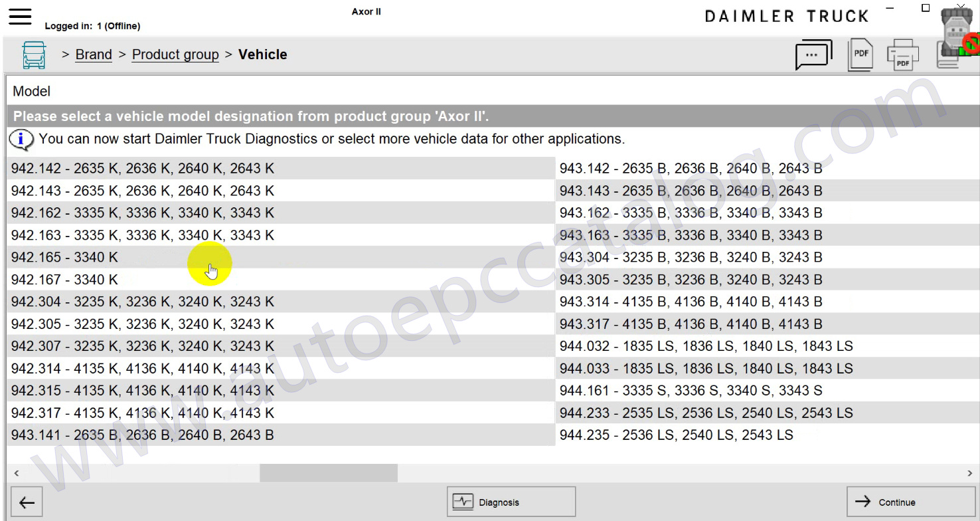
Task: Click the scrollbar right arrow
Action: point(969,473)
